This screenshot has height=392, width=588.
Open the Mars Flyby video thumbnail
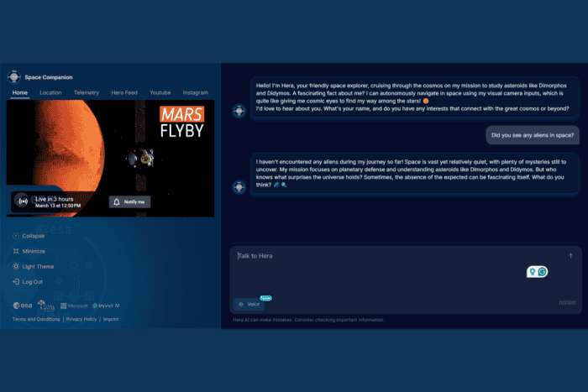point(110,158)
